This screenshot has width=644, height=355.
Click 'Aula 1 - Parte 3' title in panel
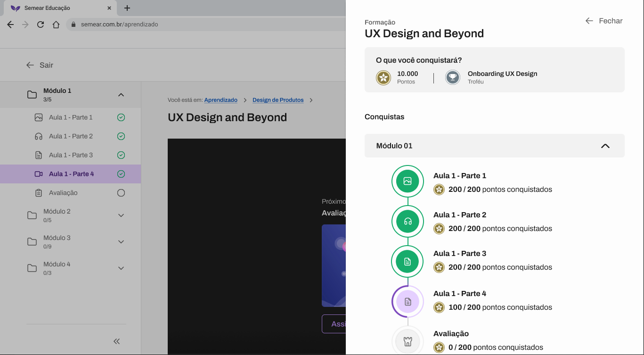tap(460, 254)
